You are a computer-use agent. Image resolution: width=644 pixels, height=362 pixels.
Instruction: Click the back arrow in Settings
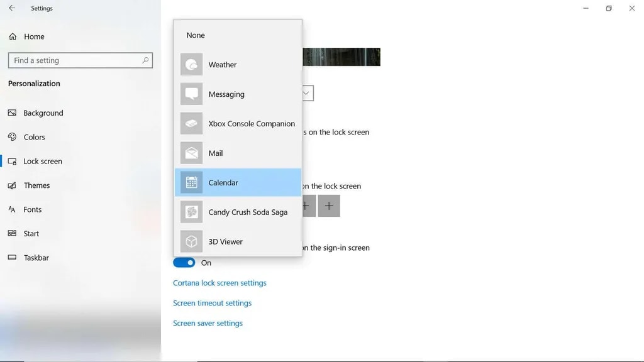12,8
